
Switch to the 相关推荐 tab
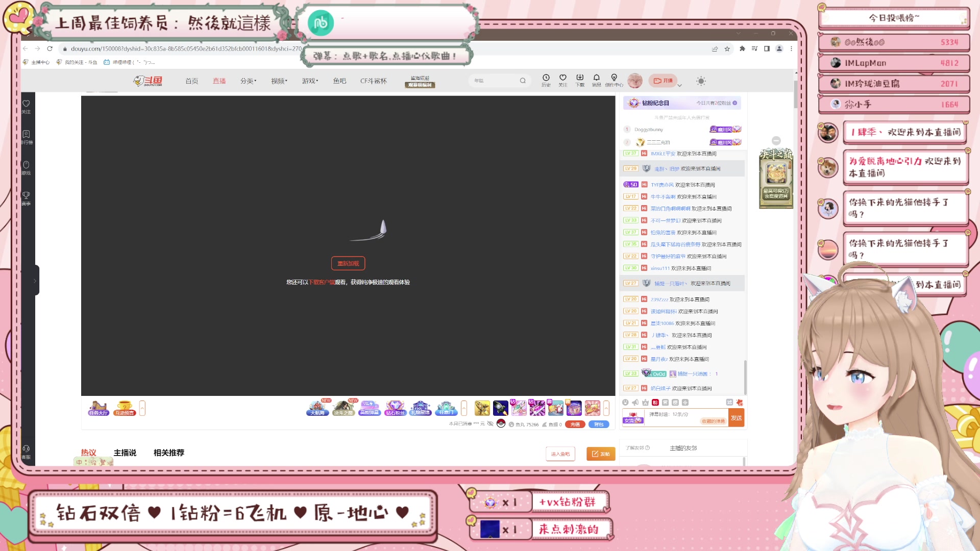click(169, 453)
